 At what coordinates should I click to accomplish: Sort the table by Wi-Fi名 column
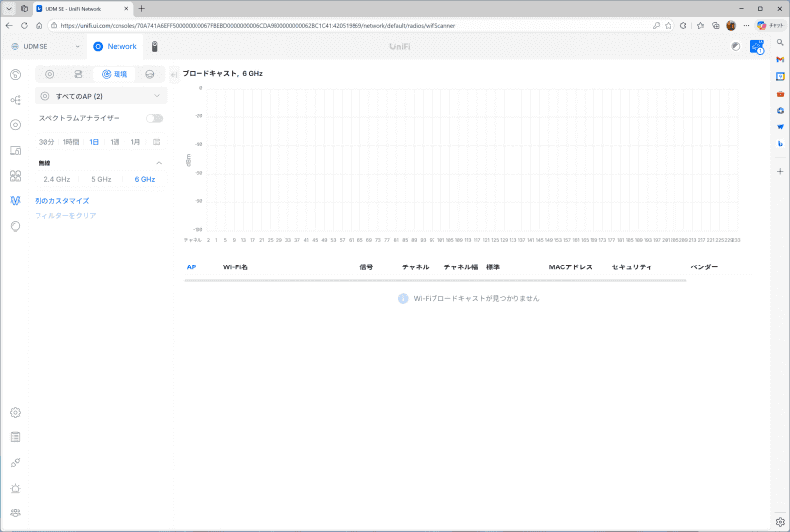tap(235, 267)
